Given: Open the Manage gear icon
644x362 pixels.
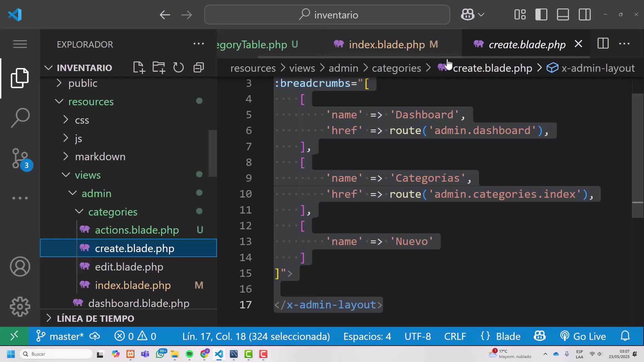Looking at the screenshot, I should 20,307.
